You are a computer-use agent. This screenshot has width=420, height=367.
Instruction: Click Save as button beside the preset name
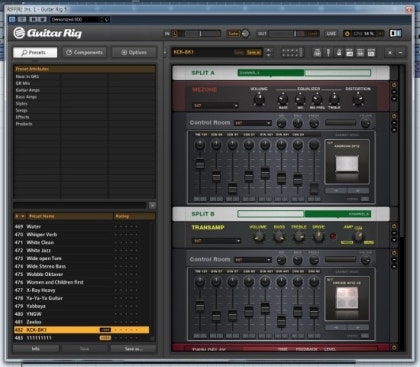click(254, 52)
